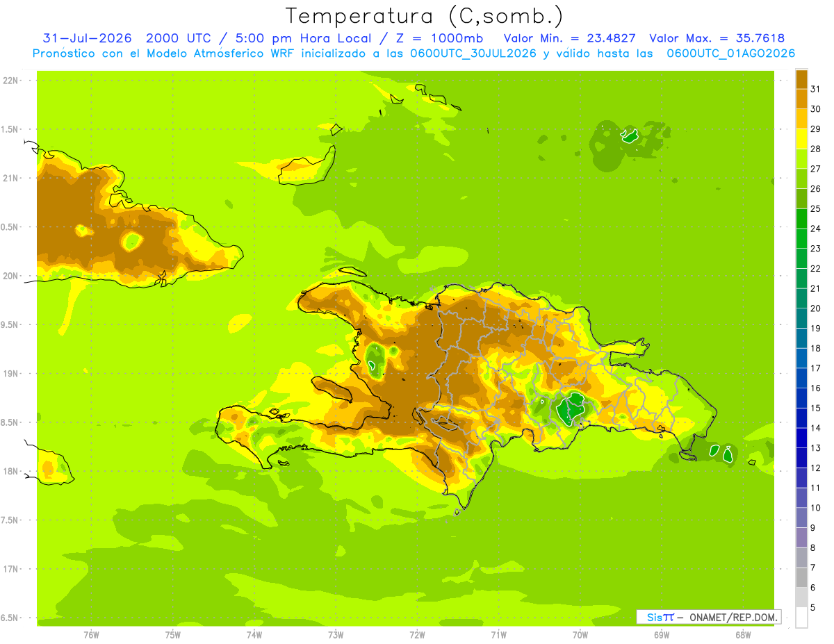This screenshot has height=644, width=834.
Task: Click the Valor Min. = 23.4827 readout
Action: pos(569,38)
